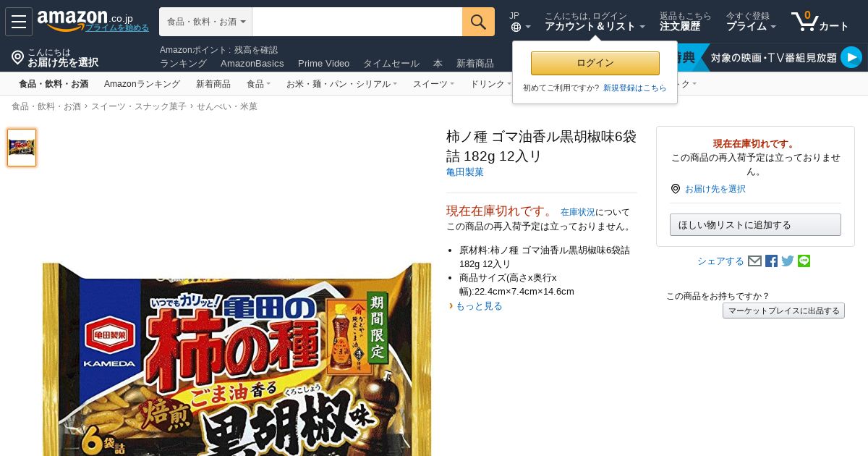Open the 食品・飲料・お酒 search category dropdown
The image size is (868, 456).
click(x=206, y=22)
